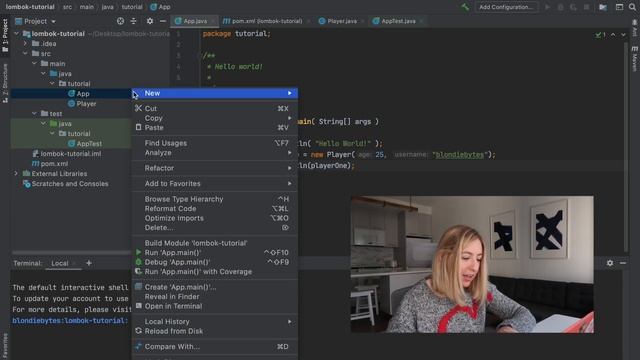The image size is (640, 360).
Task: Choose Build Module 'lombok-tutorial'
Action: click(x=215, y=243)
